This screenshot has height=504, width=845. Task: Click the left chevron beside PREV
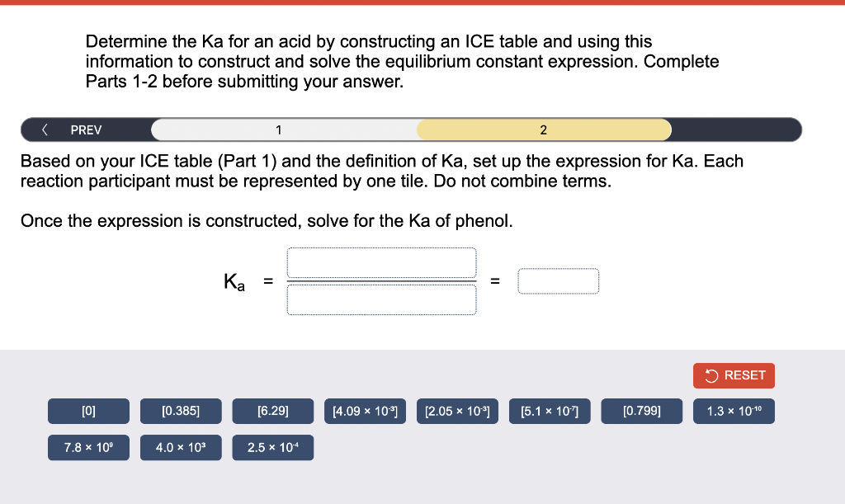pos(44,130)
